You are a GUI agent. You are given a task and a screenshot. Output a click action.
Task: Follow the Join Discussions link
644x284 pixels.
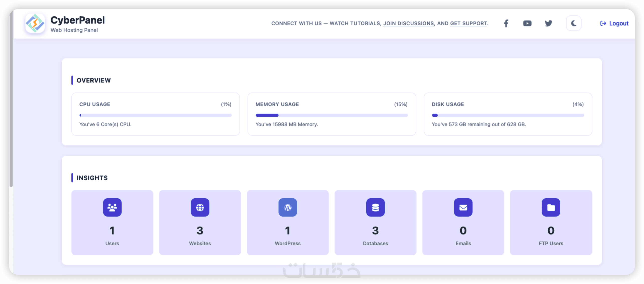pyautogui.click(x=408, y=23)
